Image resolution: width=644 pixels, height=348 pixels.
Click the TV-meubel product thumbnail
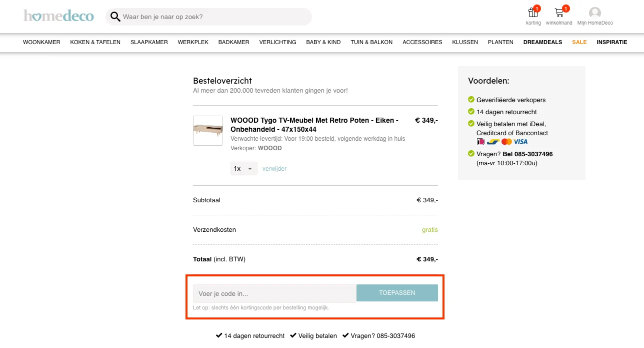click(207, 130)
